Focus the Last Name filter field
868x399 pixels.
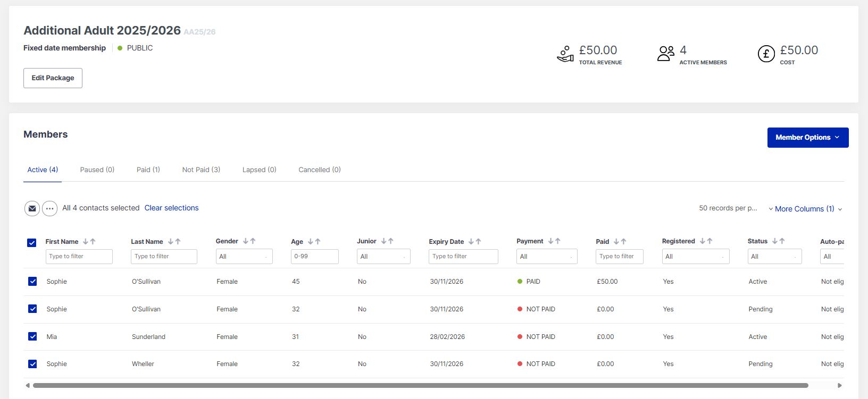(164, 257)
